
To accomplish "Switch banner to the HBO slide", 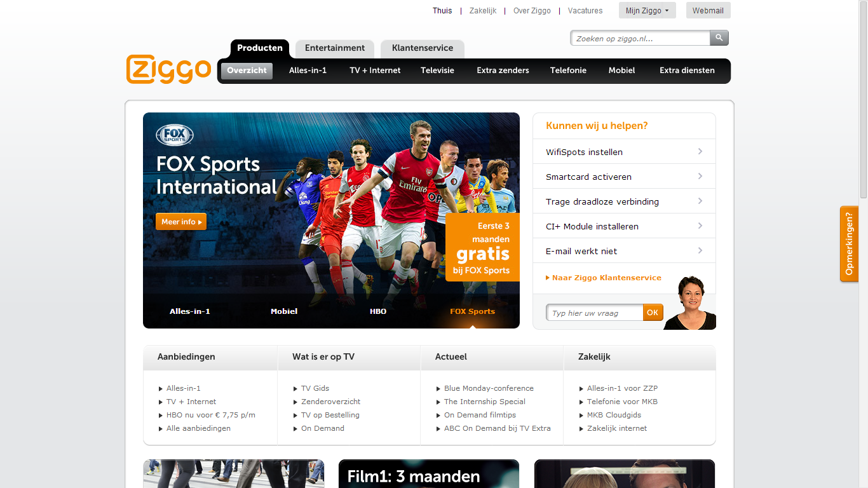I will pyautogui.click(x=378, y=311).
